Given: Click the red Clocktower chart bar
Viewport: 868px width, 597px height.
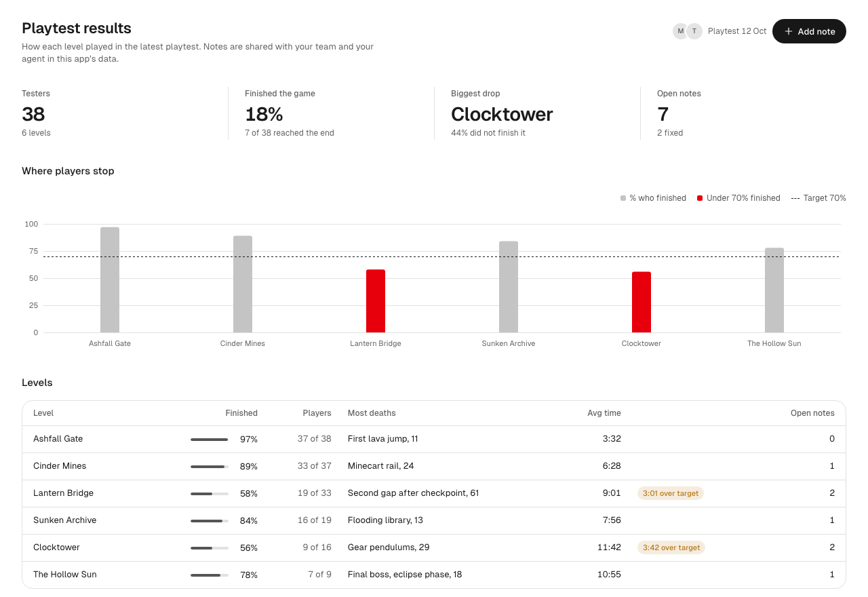Looking at the screenshot, I should pyautogui.click(x=642, y=302).
